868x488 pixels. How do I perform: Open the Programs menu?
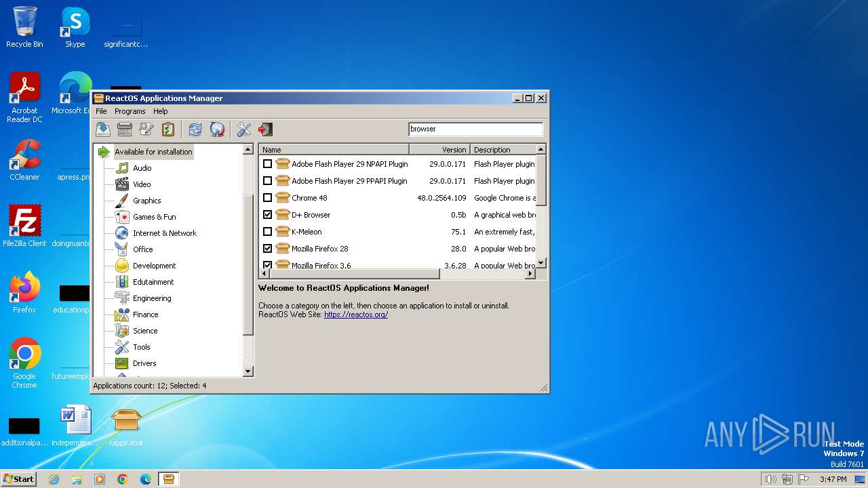[130, 111]
